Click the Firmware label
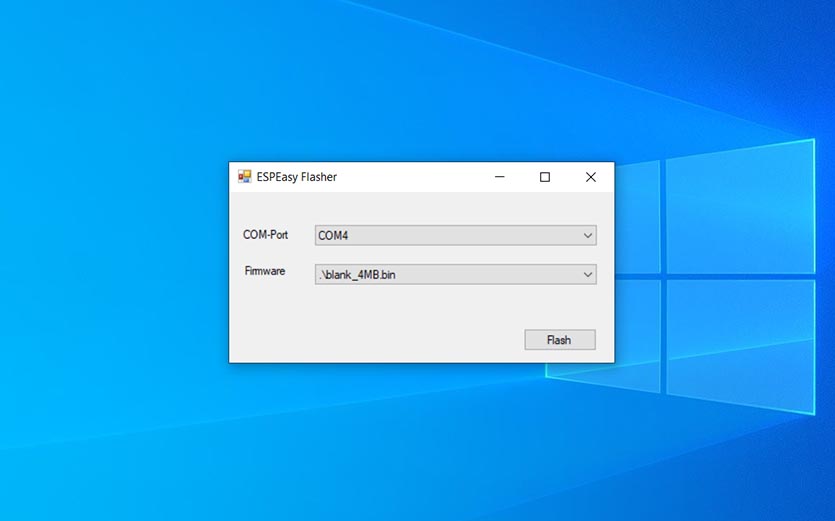The image size is (835, 521). coord(265,271)
